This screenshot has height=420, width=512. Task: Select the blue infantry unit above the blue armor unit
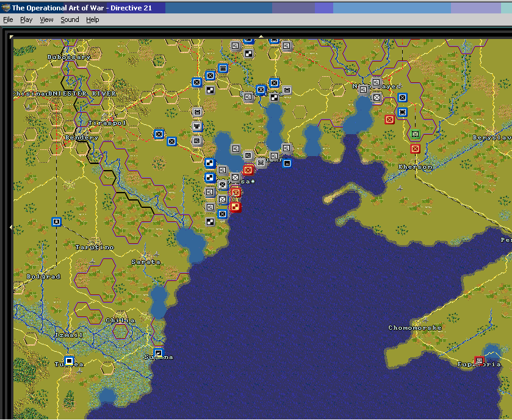click(x=402, y=98)
